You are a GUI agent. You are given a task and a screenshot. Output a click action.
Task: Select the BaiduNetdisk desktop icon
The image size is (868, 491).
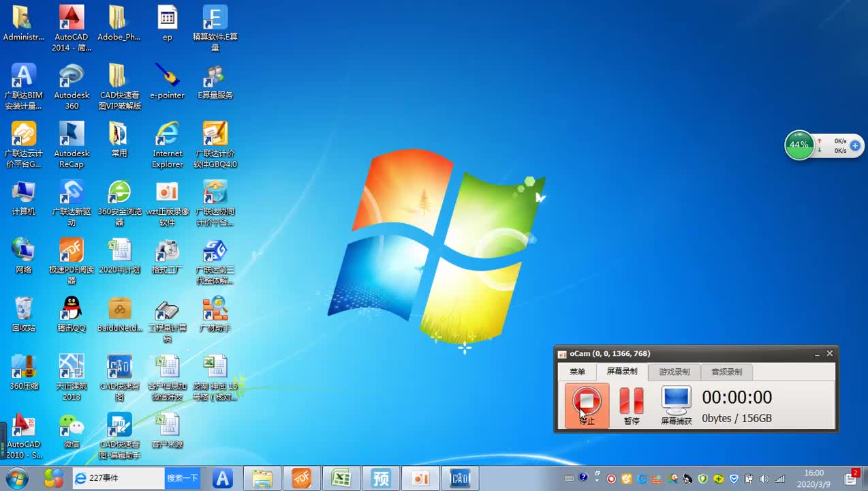[119, 313]
